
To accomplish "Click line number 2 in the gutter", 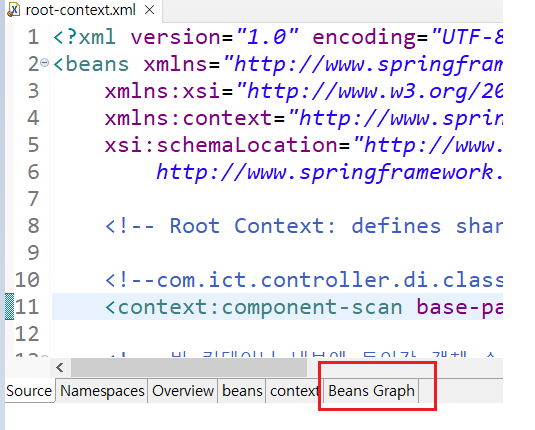I will [33, 64].
